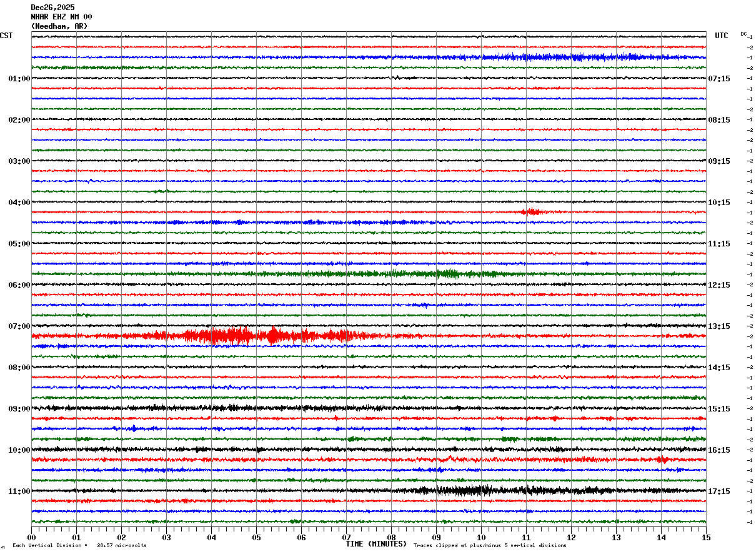
Task: Click the TIME (MINUTES) axis label
Action: point(376,544)
